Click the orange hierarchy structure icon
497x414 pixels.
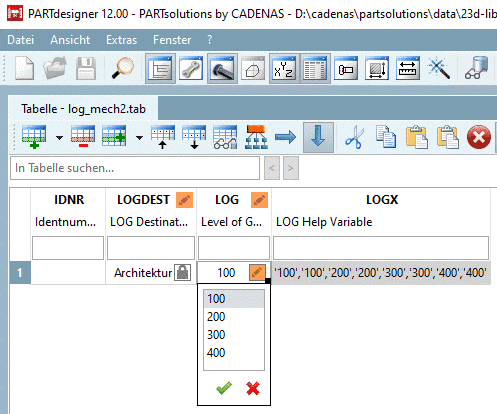(x=256, y=137)
